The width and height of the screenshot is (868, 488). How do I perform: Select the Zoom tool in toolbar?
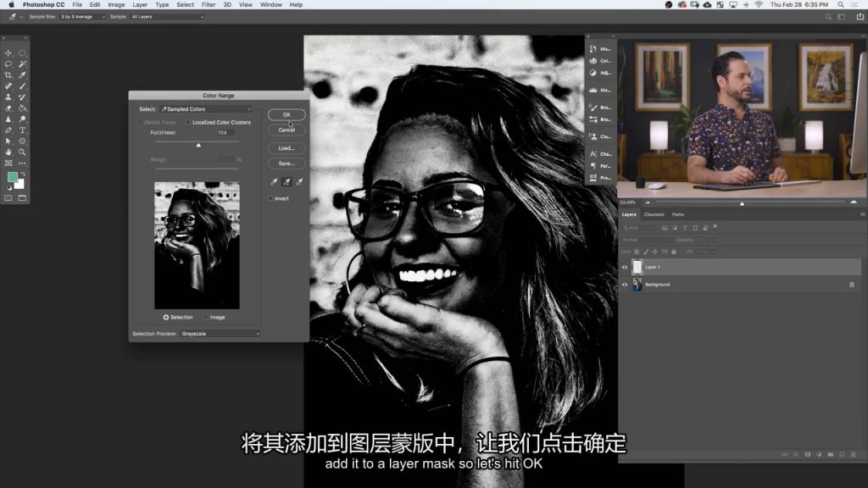tap(23, 152)
